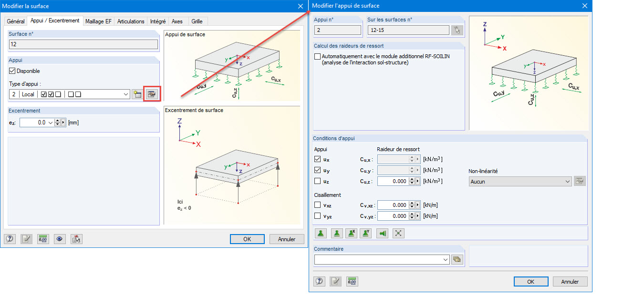Adjust the Cu,z stiffness spinner
The height and width of the screenshot is (307, 644).
[x=412, y=181]
